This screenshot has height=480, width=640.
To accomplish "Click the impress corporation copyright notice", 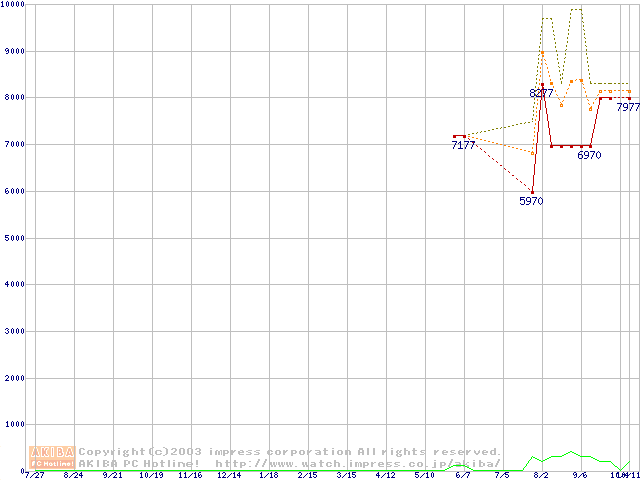I will 290,452.
